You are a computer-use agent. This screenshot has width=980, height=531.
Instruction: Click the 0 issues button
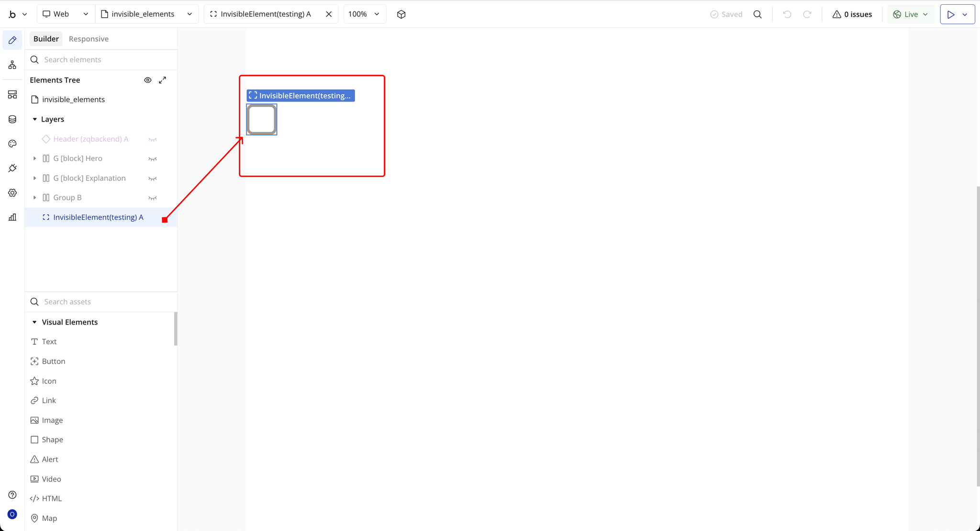852,14
